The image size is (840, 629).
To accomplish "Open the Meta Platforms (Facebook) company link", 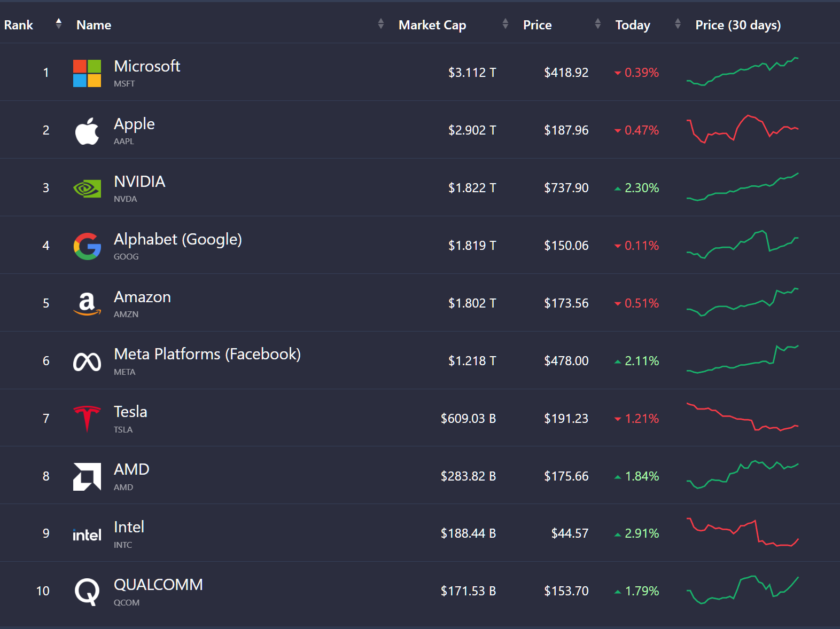I will pos(207,354).
